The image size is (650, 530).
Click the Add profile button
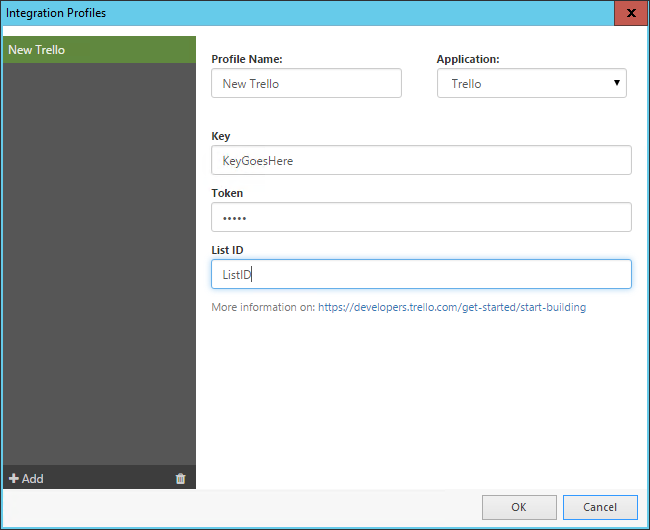pyautogui.click(x=26, y=479)
